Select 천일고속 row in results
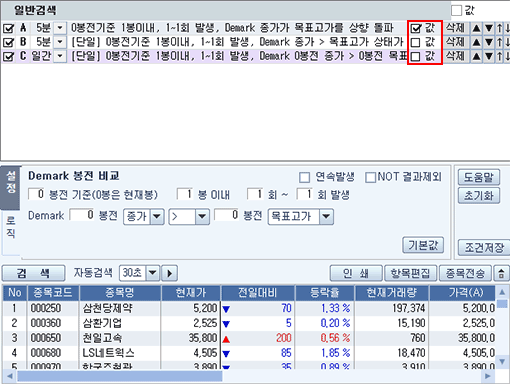510x384 pixels. (249, 338)
